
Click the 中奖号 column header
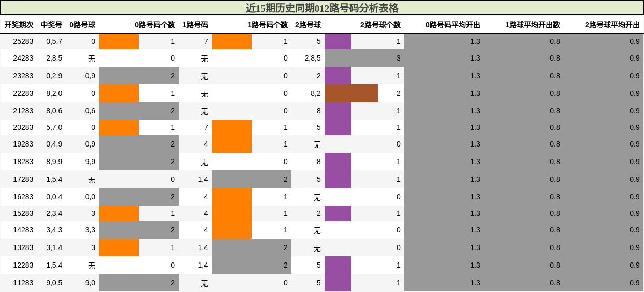coord(51,25)
